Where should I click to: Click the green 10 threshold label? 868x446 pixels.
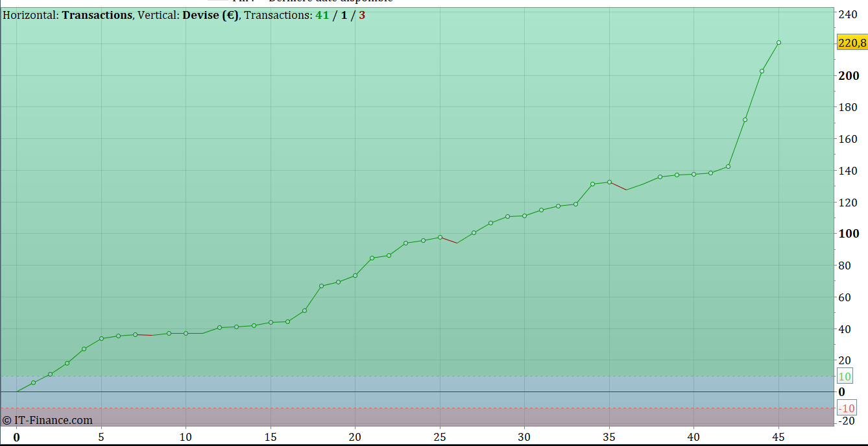(845, 377)
